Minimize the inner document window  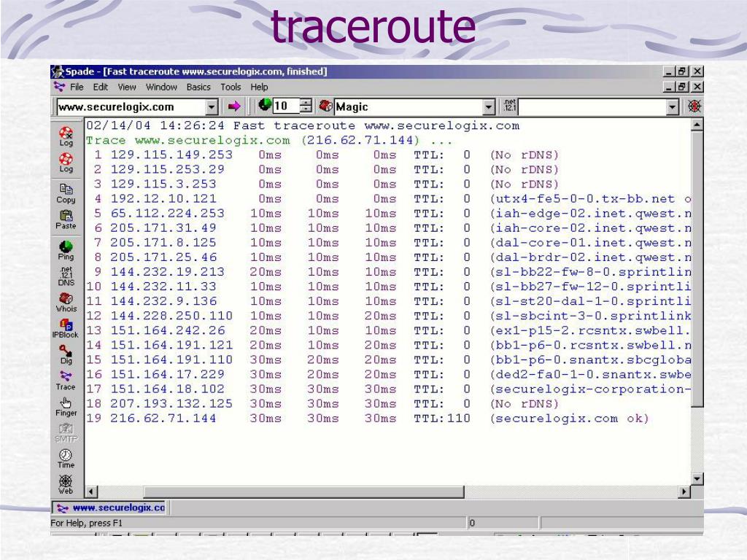[x=670, y=87]
